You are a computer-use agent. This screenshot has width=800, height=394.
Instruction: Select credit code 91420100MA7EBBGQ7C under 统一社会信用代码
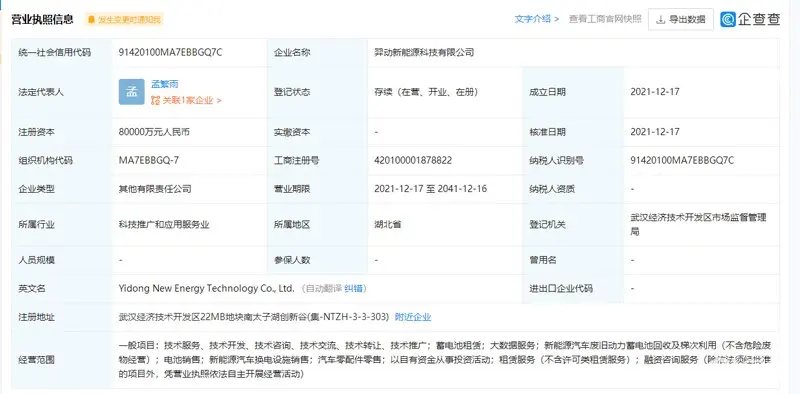pos(170,52)
